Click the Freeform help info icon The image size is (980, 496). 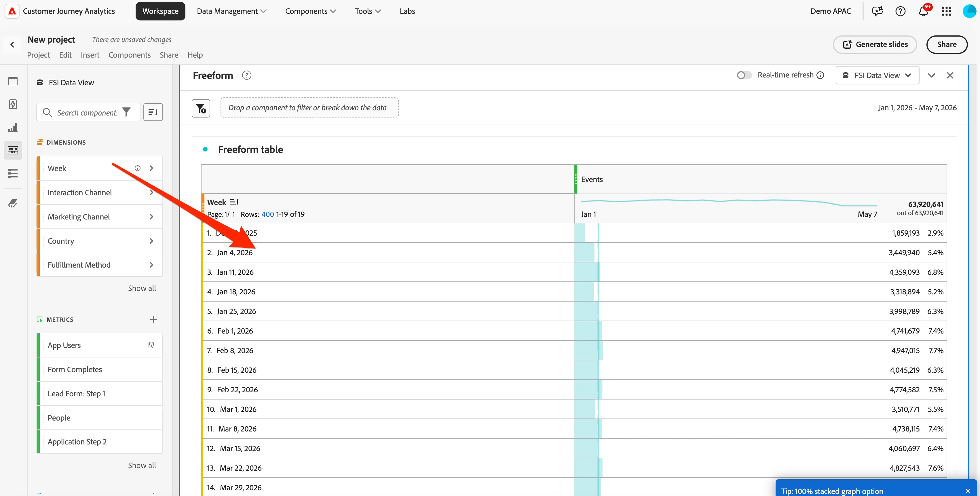pyautogui.click(x=246, y=75)
